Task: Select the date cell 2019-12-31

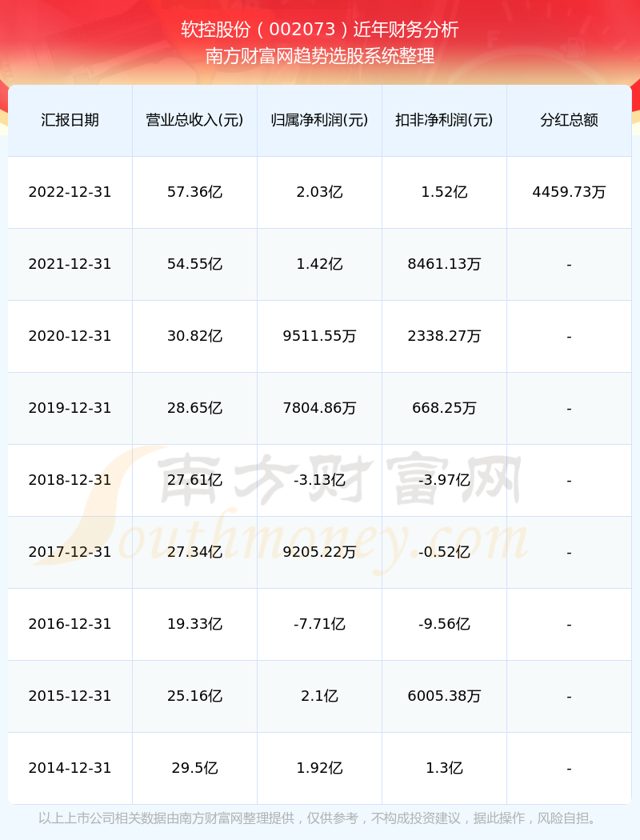Action: [x=70, y=408]
